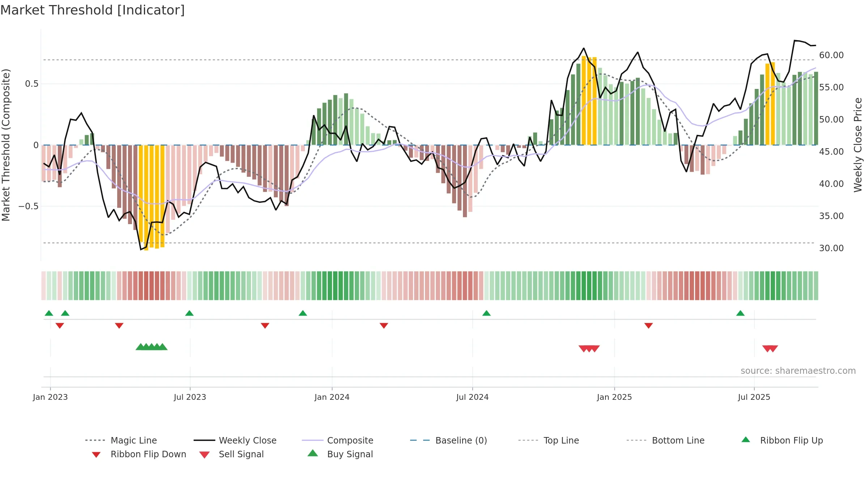Toggle the Ribbon Flip Up legend entry

[x=782, y=440]
